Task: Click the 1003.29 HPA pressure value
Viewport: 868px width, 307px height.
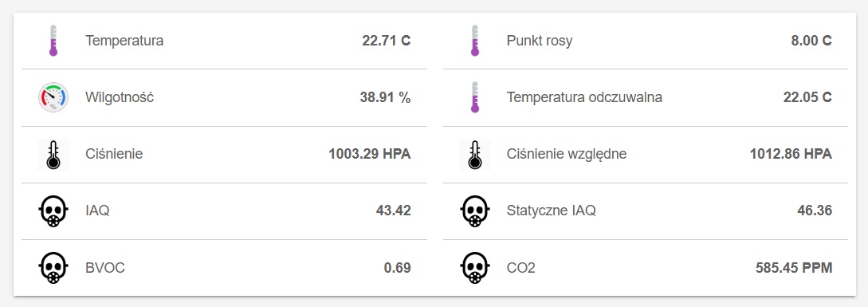Action: coord(370,154)
